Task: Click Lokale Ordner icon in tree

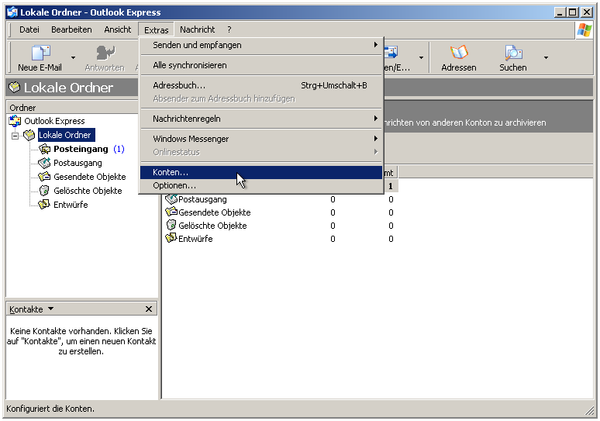Action: click(x=29, y=135)
